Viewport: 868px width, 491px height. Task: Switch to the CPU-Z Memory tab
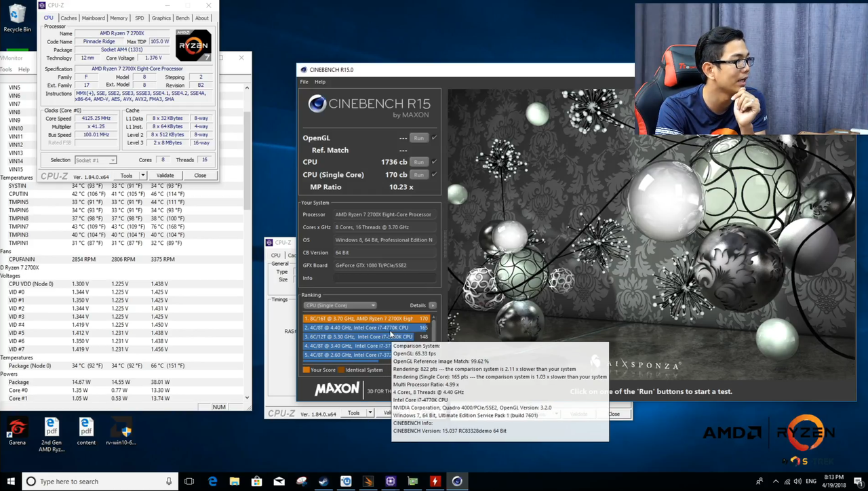pos(119,18)
